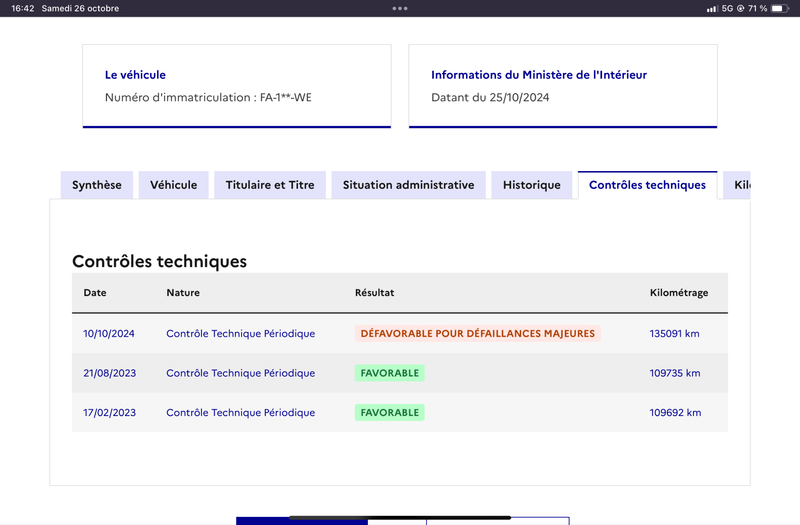Click the FAVORABLE badge in 17/02/2023 row

click(x=390, y=412)
